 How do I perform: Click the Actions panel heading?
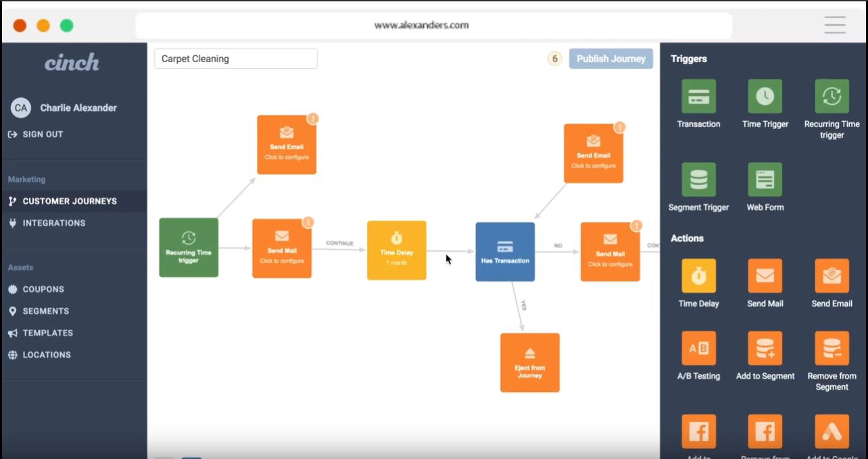[x=687, y=238]
